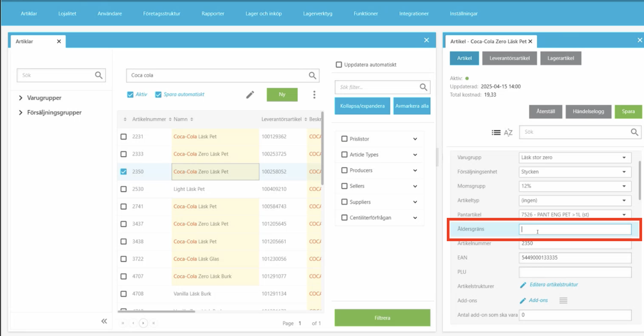Sort properties alphabetically with AZ icon
This screenshot has width=644, height=336.
tap(508, 132)
